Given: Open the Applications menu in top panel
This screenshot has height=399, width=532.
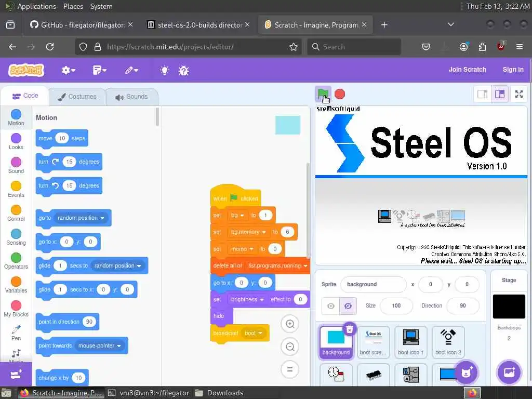Looking at the screenshot, I should (x=37, y=6).
